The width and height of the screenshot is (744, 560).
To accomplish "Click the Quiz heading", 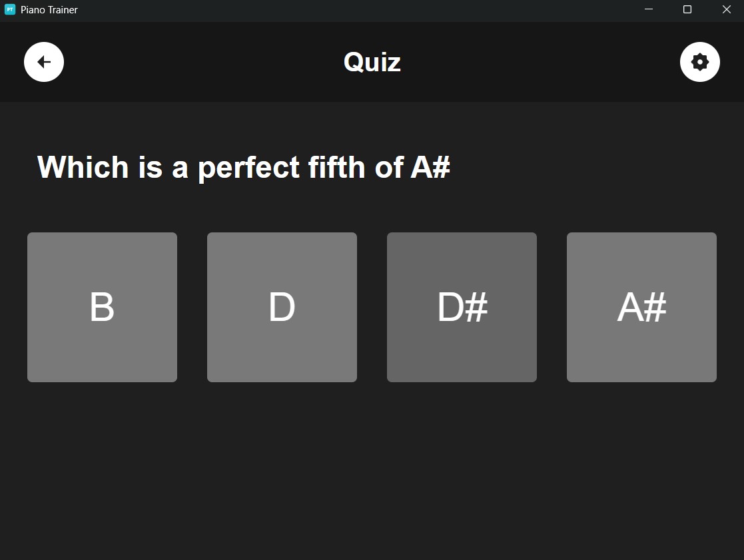I will point(372,62).
